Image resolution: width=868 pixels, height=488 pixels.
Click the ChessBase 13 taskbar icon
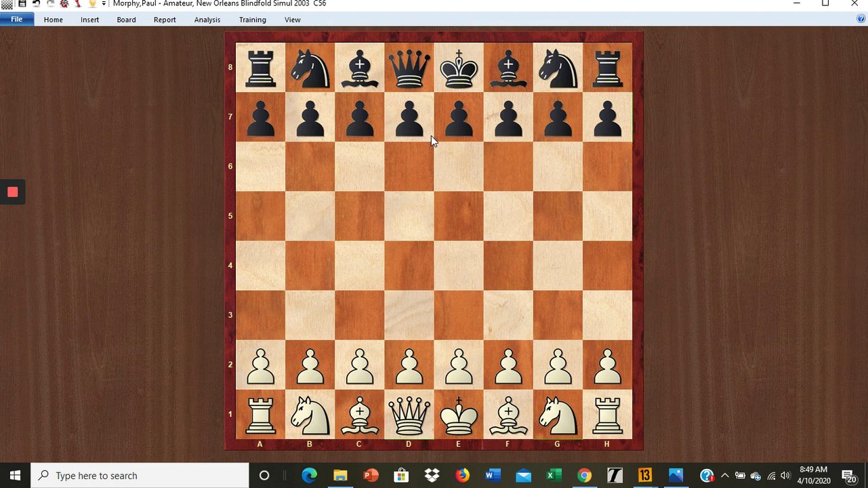tap(645, 475)
